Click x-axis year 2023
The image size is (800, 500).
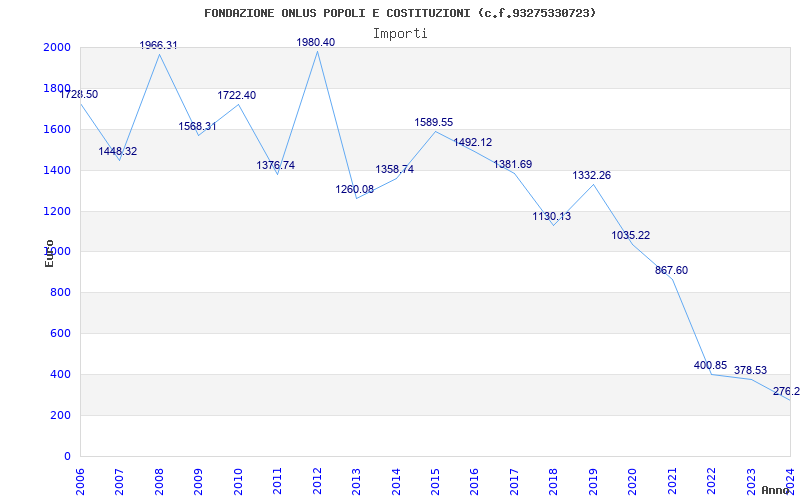click(x=751, y=482)
